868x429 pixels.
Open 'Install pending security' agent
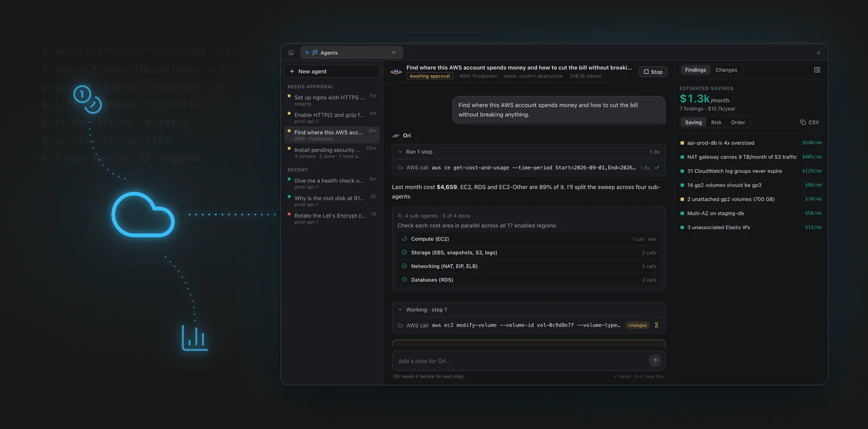331,153
